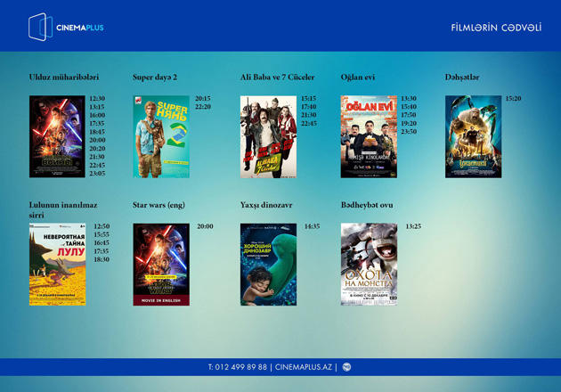The width and height of the screenshot is (561, 392).
Task: Click the Yaxşı dinozavr title
Action: click(266, 205)
